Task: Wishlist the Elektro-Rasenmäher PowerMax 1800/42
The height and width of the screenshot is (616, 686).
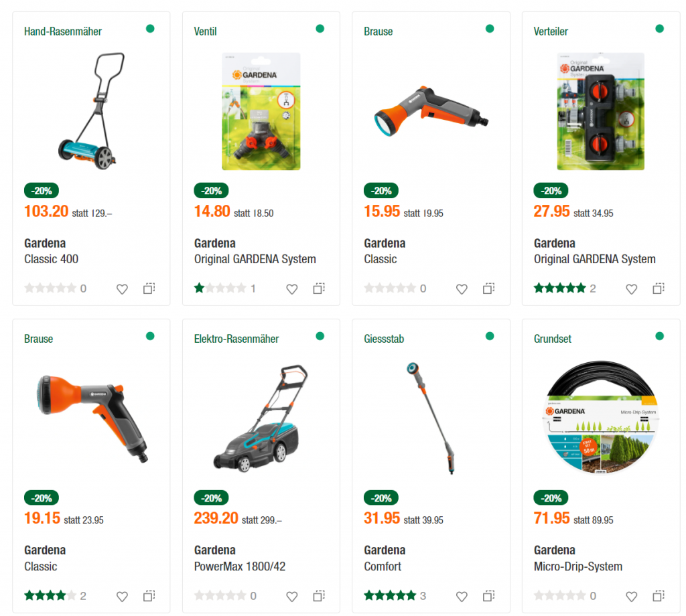Action: [292, 597]
